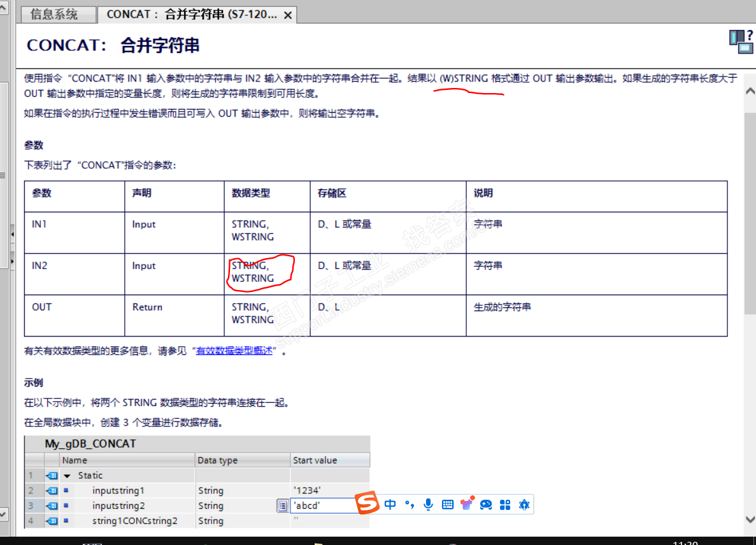Click the 'abcd' start value field
Image resolution: width=756 pixels, height=545 pixels.
323,505
